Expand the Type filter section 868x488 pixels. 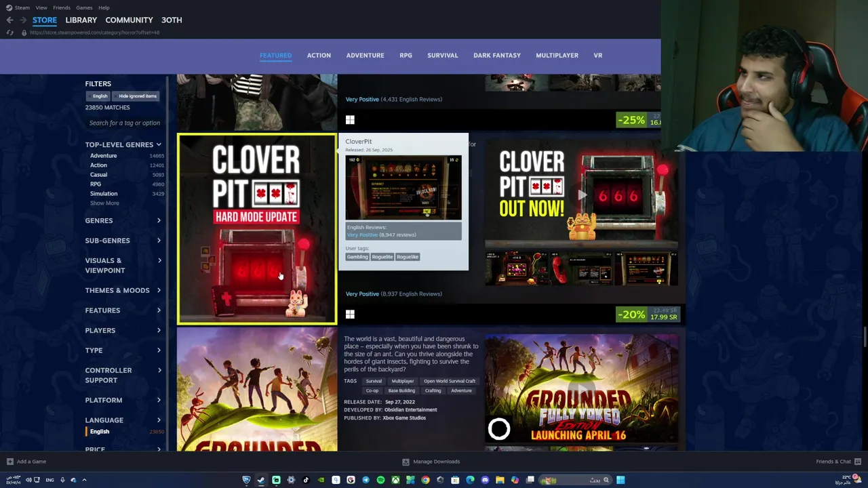[123, 350]
